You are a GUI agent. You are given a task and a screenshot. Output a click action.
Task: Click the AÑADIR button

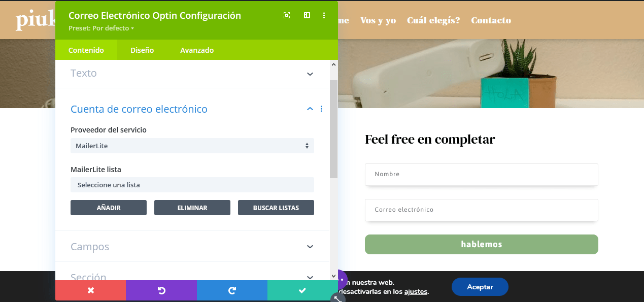coord(109,208)
